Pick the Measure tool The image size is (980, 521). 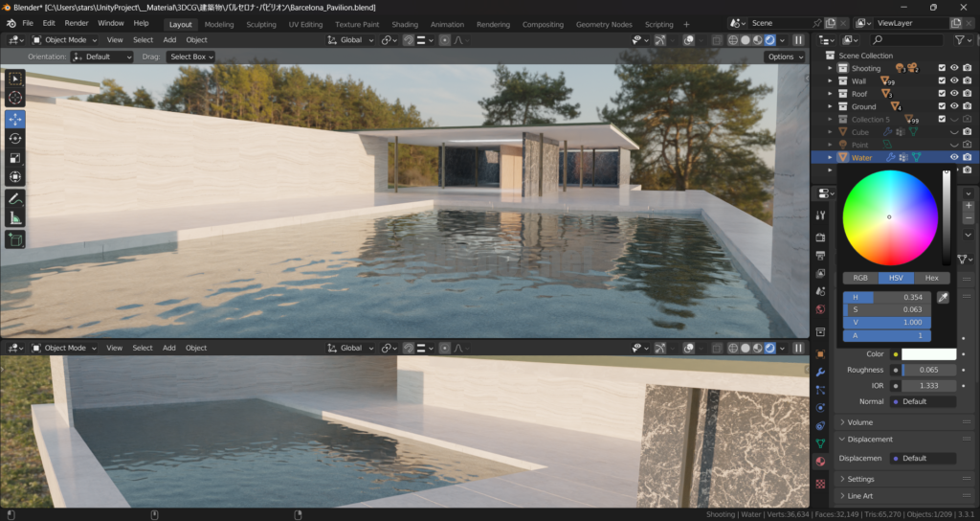click(15, 218)
